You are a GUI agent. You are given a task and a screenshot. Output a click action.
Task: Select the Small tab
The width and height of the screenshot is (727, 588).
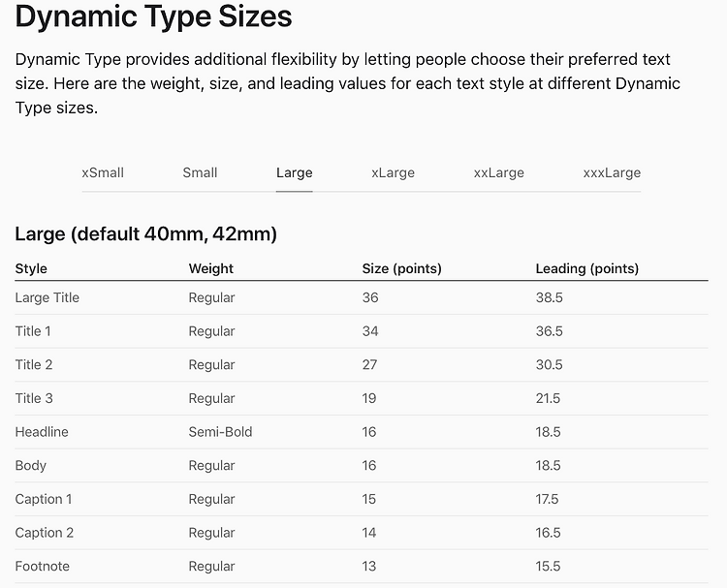click(x=200, y=172)
